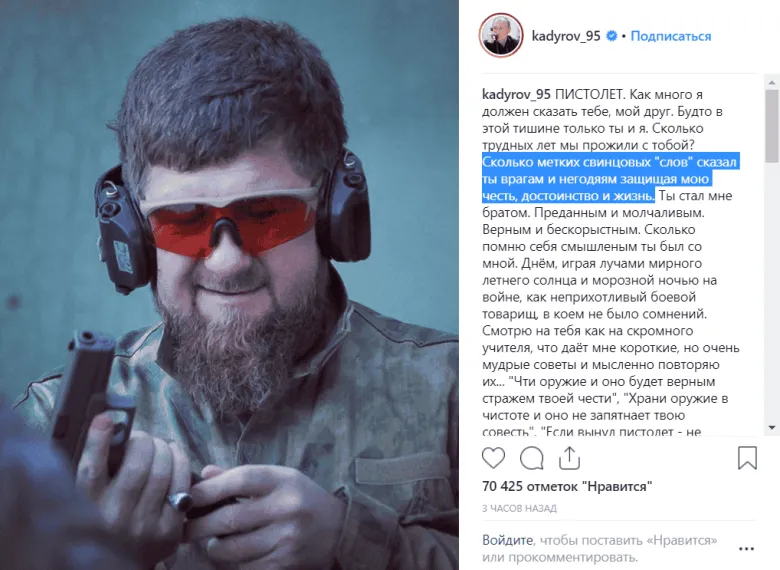Image resolution: width=780 pixels, height=570 pixels.
Task: Open the kadyrov_95 profile avatar
Action: [501, 35]
